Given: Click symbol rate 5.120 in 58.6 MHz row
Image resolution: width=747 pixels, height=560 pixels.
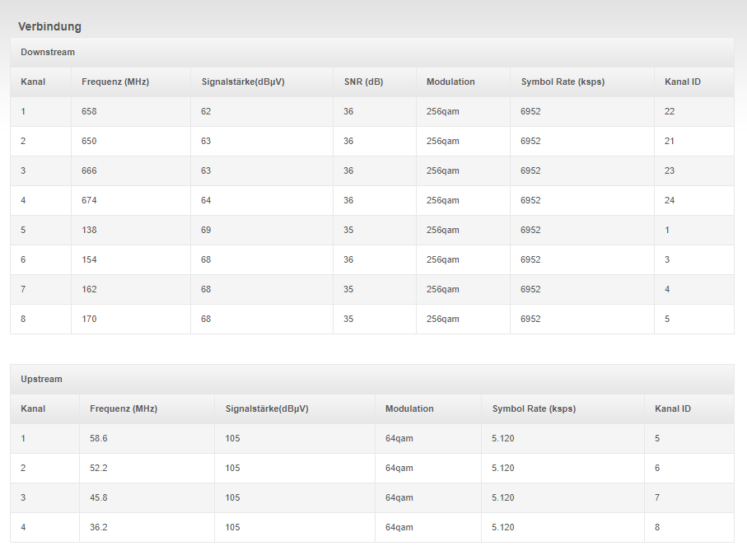Looking at the screenshot, I should [503, 438].
